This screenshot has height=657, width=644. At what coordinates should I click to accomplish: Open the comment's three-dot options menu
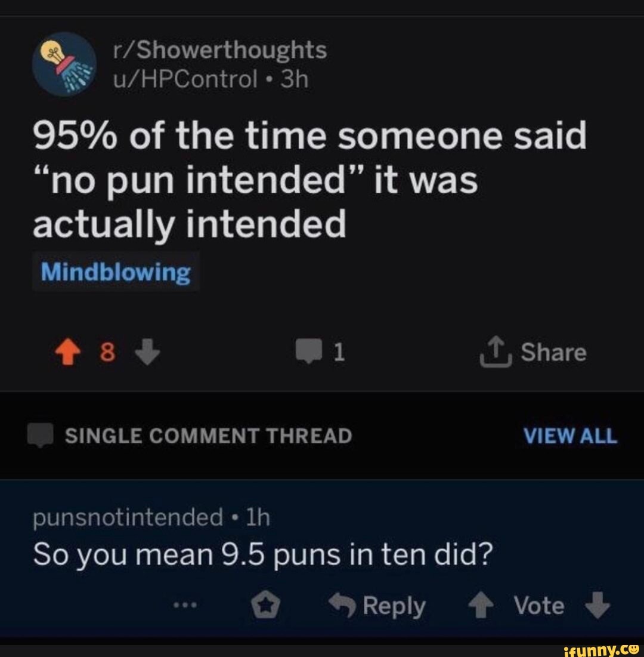coord(189,604)
